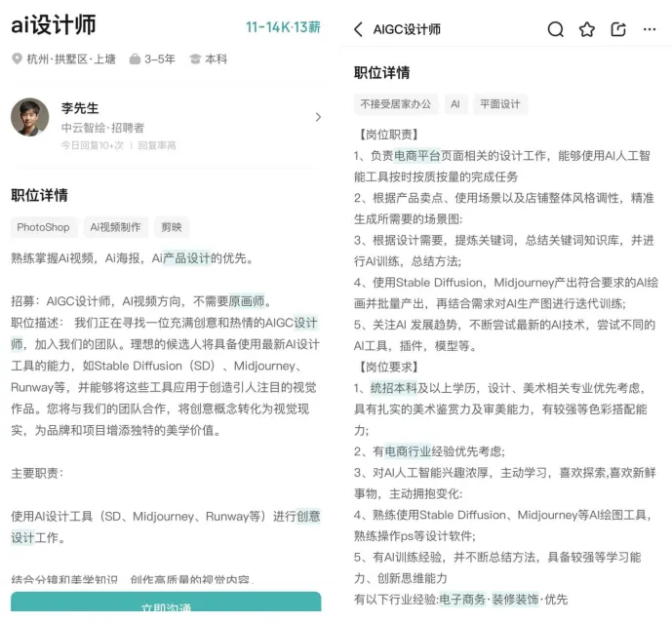Select the Ai视频制作 skill tag
672x623 pixels.
point(116,227)
